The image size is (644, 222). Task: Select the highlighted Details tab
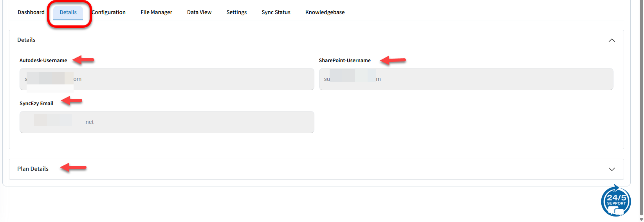(68, 12)
